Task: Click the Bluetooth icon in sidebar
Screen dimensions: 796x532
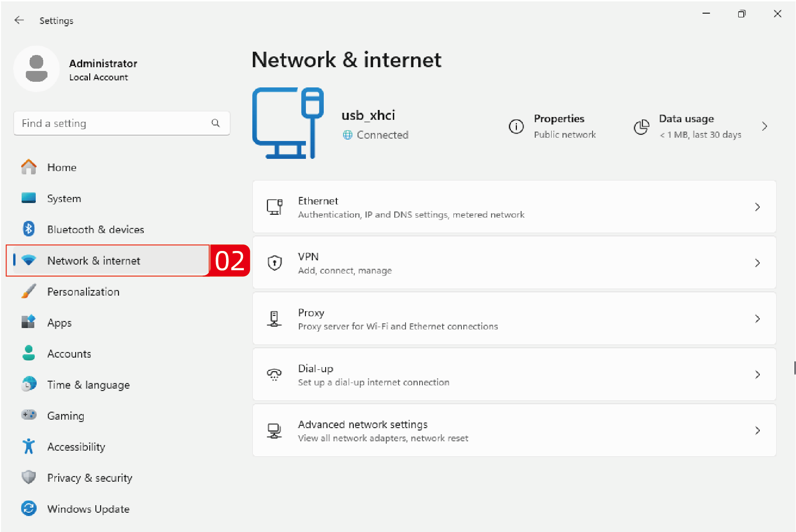Action: click(x=29, y=229)
